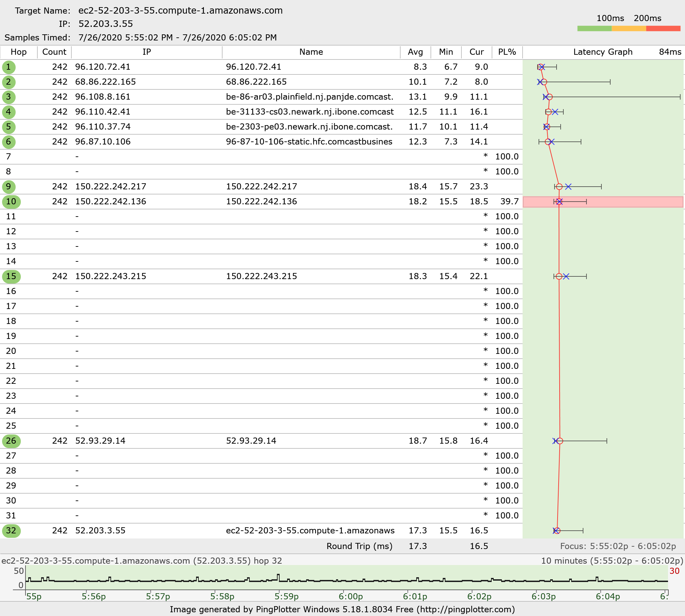
Task: Click the Focus time range label
Action: [618, 546]
